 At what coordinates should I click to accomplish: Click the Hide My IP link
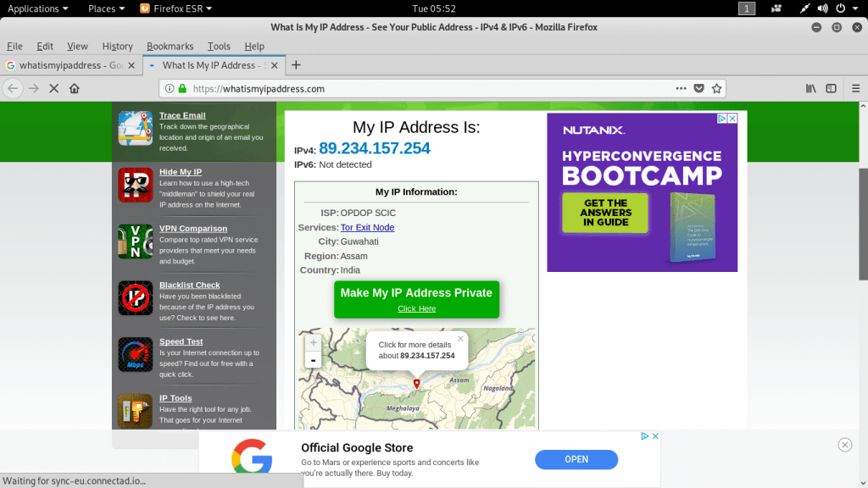181,171
